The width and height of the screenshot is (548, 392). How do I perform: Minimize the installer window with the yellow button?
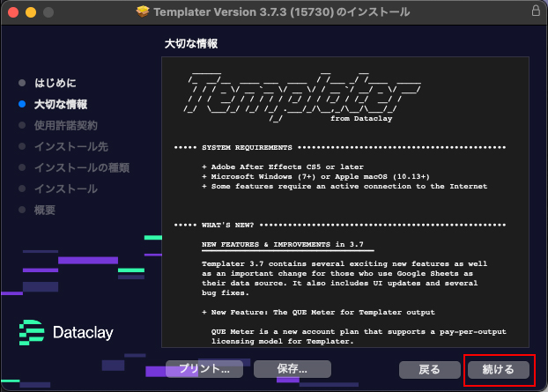pyautogui.click(x=32, y=12)
